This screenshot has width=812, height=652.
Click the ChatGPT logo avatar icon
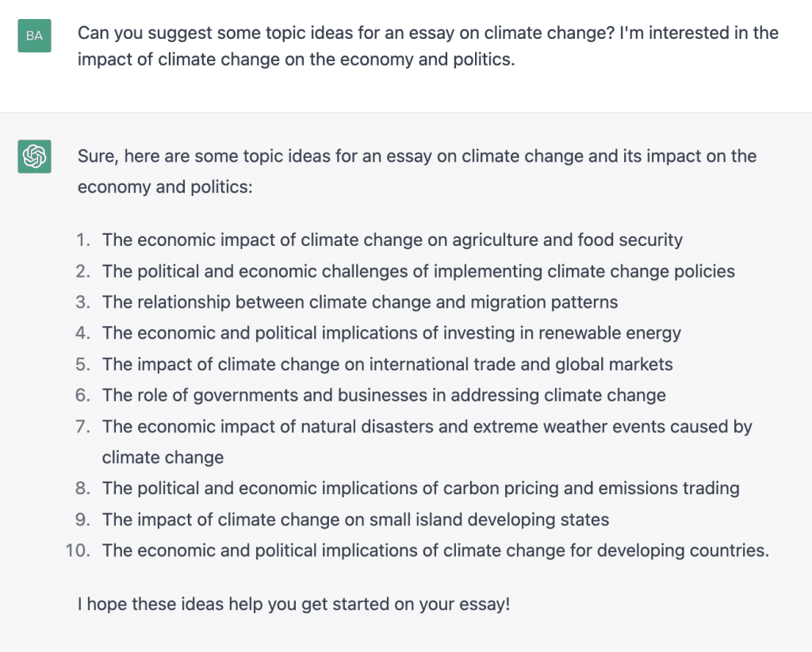(34, 156)
